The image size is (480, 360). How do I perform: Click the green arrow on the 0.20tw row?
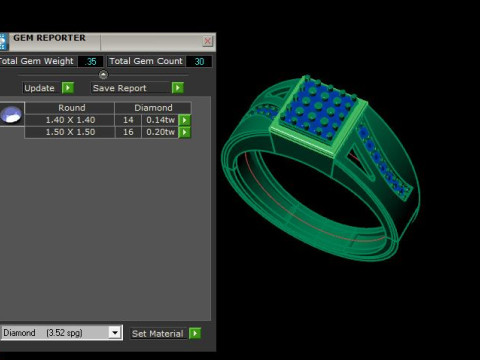pyautogui.click(x=184, y=132)
